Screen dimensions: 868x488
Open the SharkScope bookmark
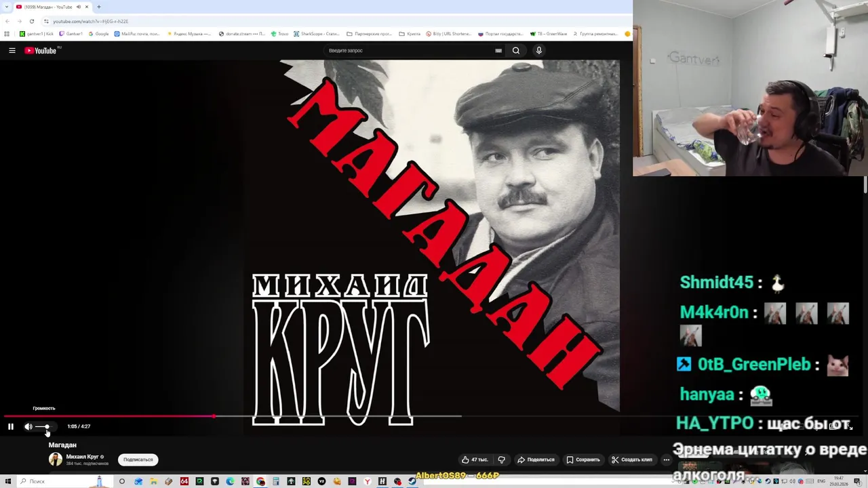(x=317, y=34)
